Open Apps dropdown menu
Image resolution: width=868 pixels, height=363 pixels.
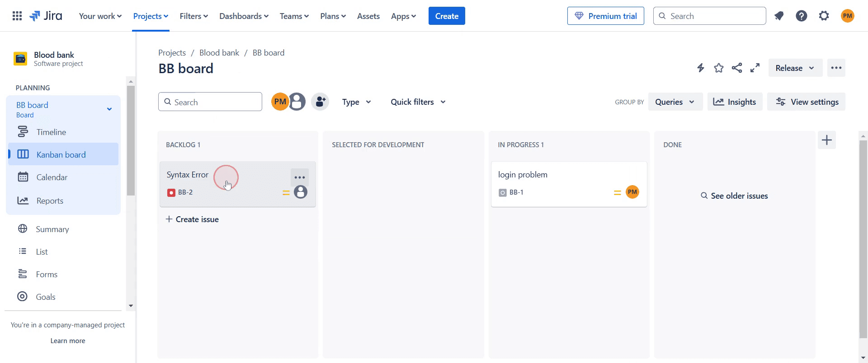pyautogui.click(x=403, y=16)
